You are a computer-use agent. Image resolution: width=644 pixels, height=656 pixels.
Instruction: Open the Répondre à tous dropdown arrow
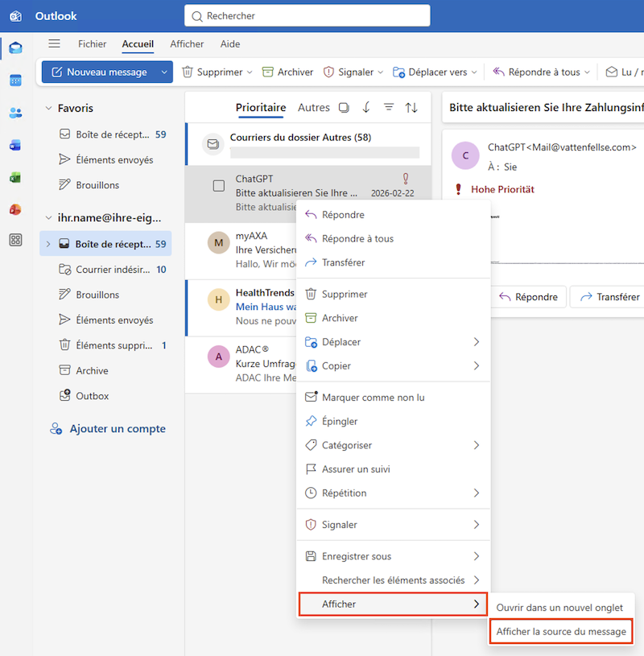pyautogui.click(x=587, y=72)
